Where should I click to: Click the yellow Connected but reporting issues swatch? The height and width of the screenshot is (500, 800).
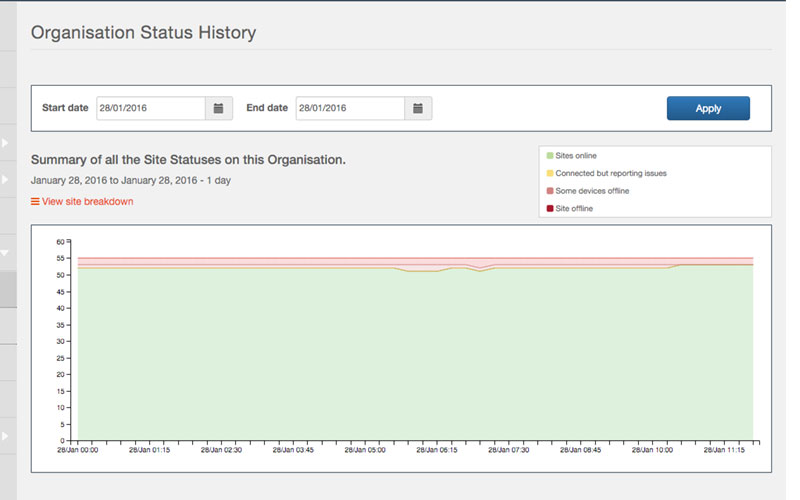pos(549,173)
